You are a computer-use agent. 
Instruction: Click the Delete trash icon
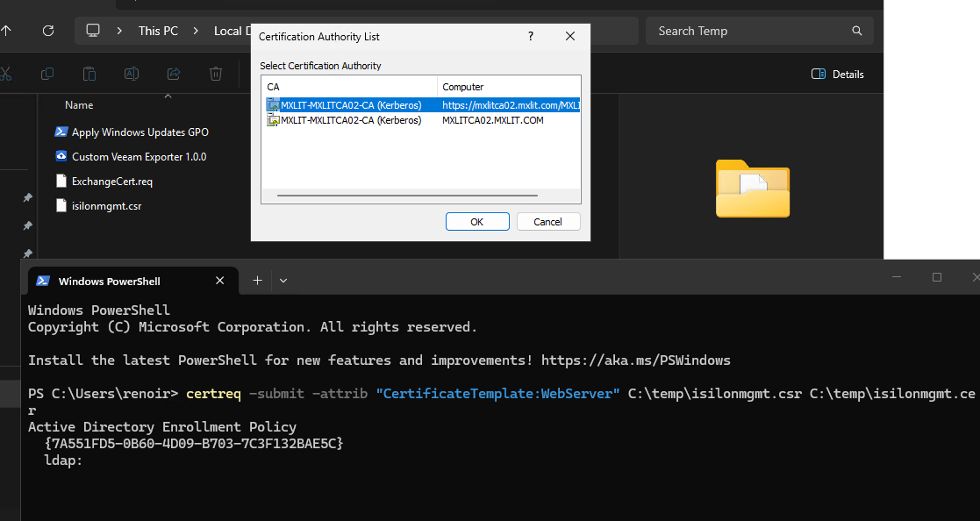[215, 74]
